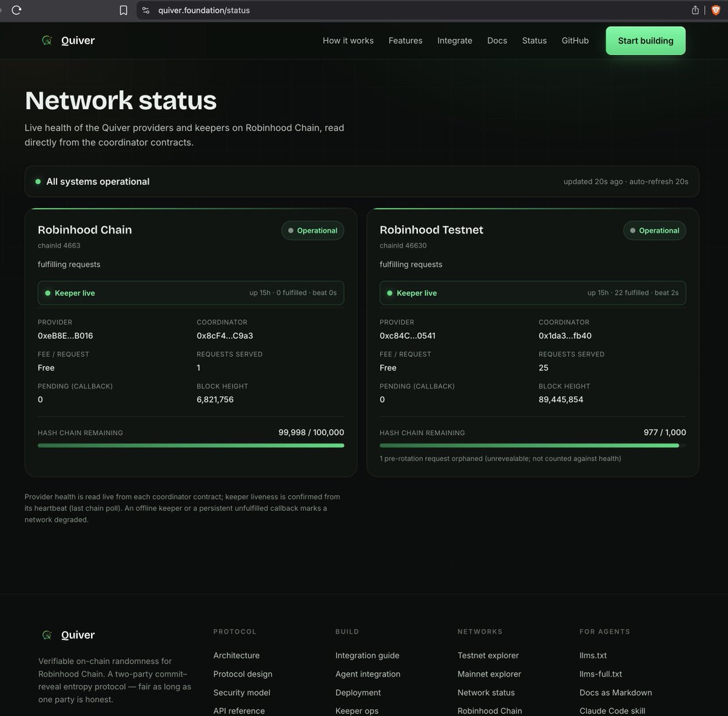The height and width of the screenshot is (716, 728).
Task: Select Status in the top navigation
Action: 534,41
